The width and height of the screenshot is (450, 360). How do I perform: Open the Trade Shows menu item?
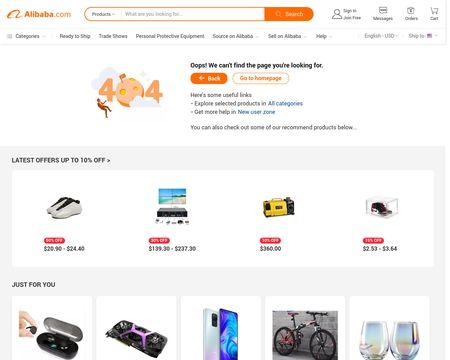(x=113, y=36)
